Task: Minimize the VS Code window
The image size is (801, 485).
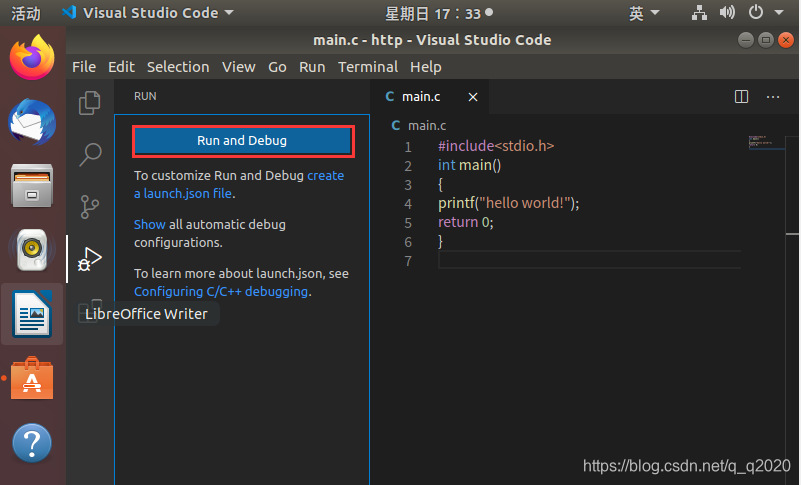Action: (x=745, y=40)
